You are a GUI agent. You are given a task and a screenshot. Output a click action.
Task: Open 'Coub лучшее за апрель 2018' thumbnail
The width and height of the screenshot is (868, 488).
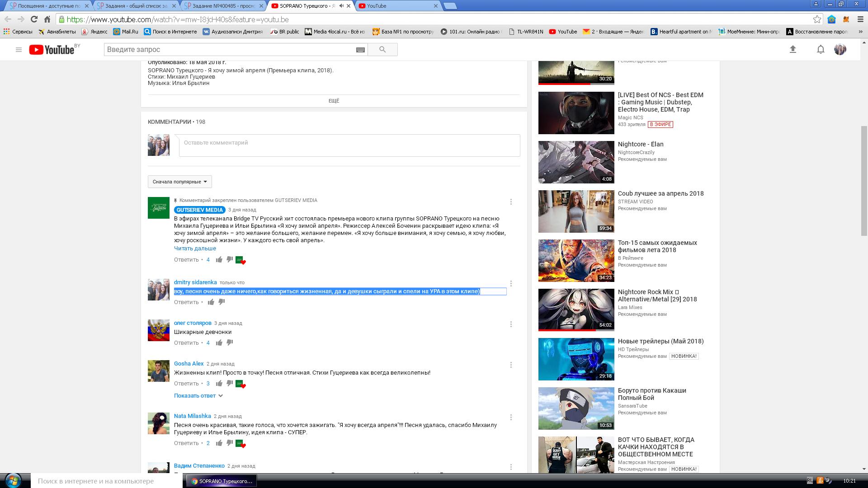tap(576, 211)
